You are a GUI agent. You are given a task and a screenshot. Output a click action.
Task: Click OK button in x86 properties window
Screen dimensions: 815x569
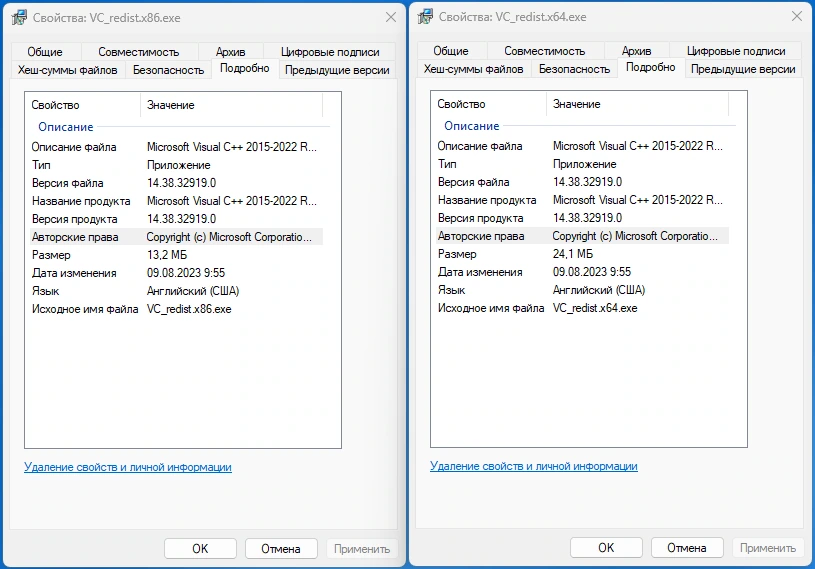click(x=200, y=549)
